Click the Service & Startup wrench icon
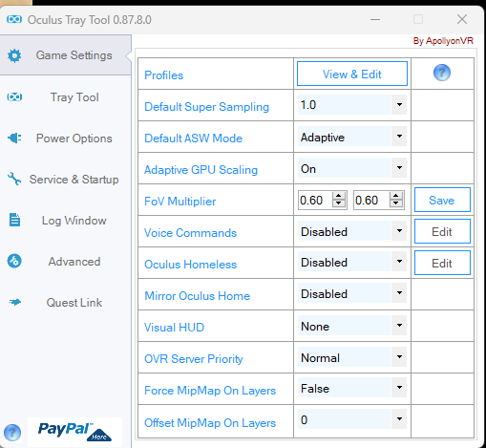This screenshot has height=448, width=486. pyautogui.click(x=14, y=179)
